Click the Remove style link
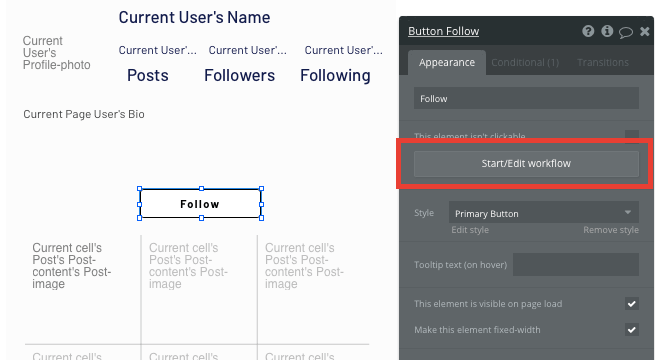This screenshot has height=360, width=655. [611, 230]
